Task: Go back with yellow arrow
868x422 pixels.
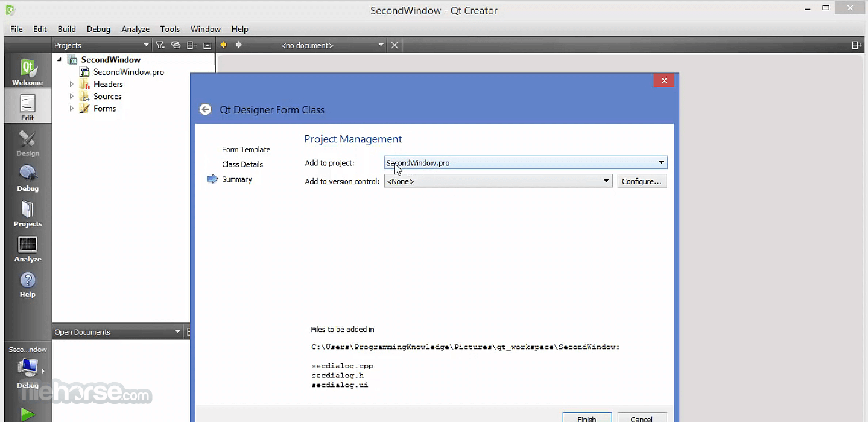Action: (223, 45)
